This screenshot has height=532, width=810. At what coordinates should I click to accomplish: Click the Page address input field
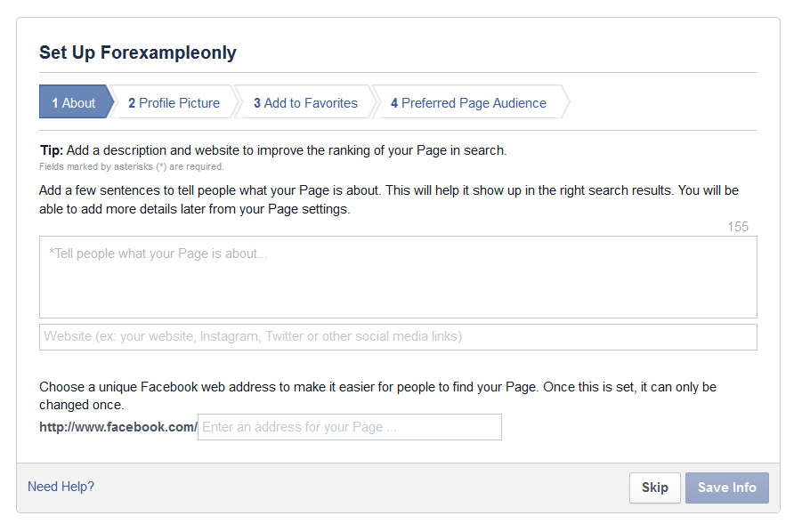[x=350, y=427]
